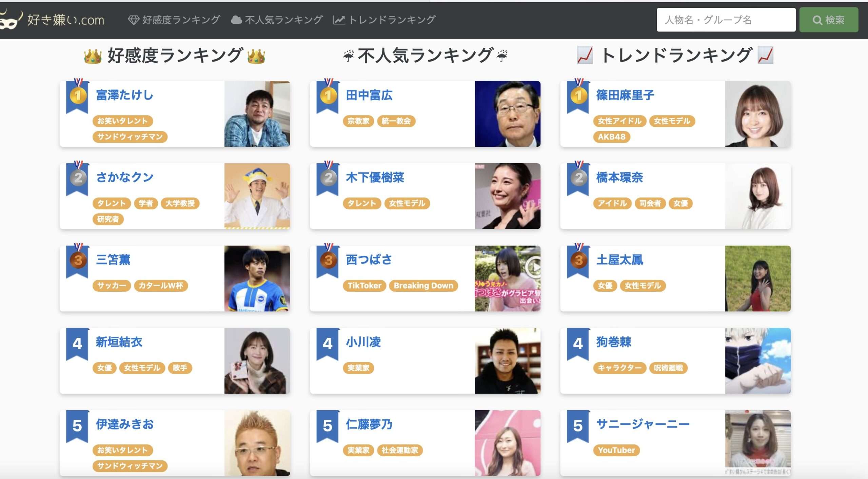Click the gold medal badge for 富澤たけし
Viewport: 868px width, 479px height.
(x=78, y=95)
